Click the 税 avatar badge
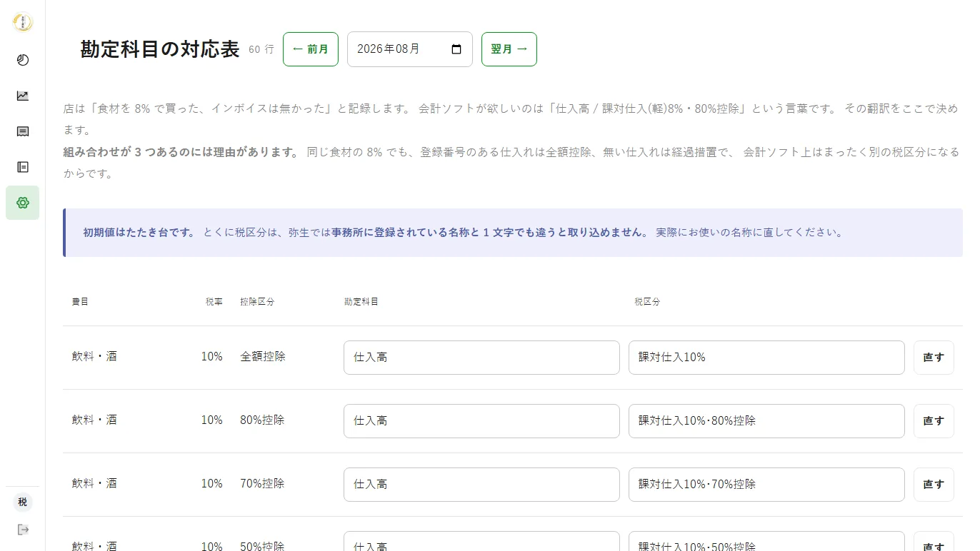The height and width of the screenshot is (551, 980). point(23,502)
